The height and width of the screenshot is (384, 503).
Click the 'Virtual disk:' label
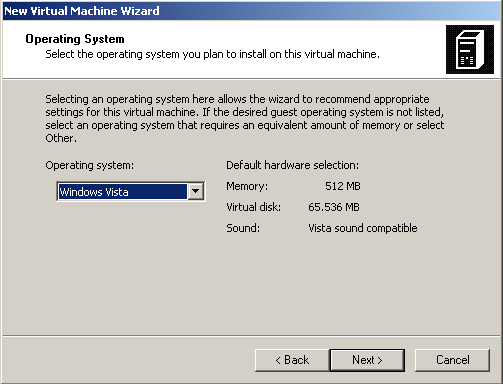point(253,207)
